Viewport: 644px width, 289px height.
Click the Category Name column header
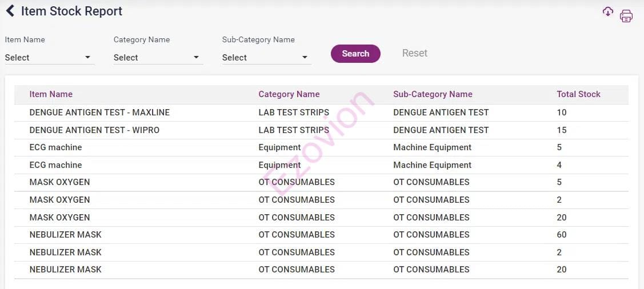(289, 94)
